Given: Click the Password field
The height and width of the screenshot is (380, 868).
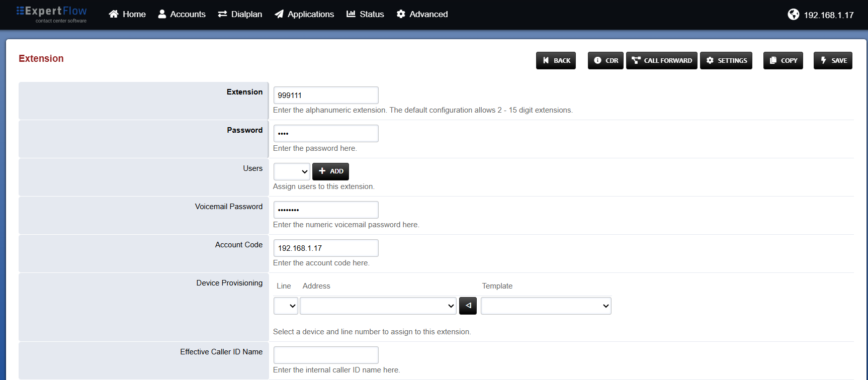Looking at the screenshot, I should click(326, 133).
